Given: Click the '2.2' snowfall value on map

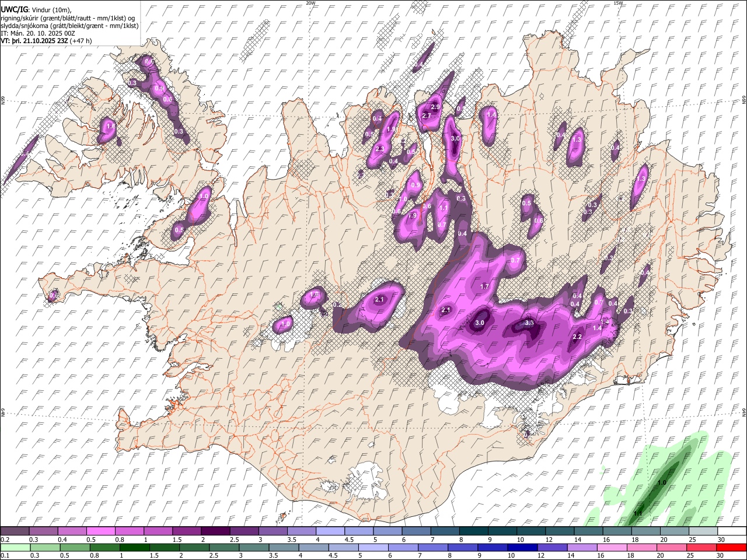Looking at the screenshot, I should [x=578, y=337].
